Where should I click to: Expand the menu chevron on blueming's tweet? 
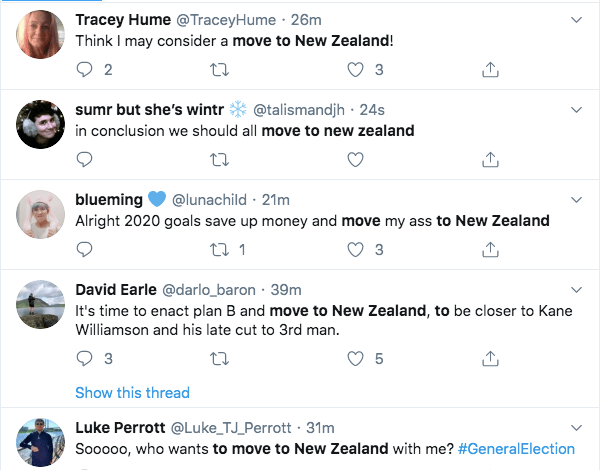575,200
